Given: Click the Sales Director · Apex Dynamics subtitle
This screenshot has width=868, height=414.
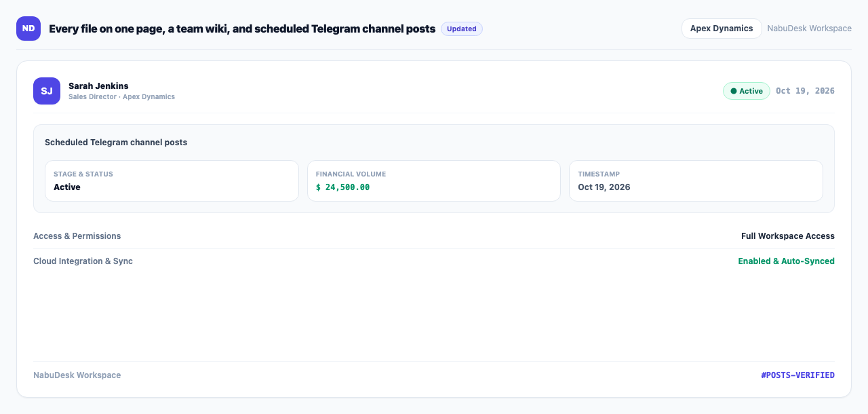Looking at the screenshot, I should 121,97.
